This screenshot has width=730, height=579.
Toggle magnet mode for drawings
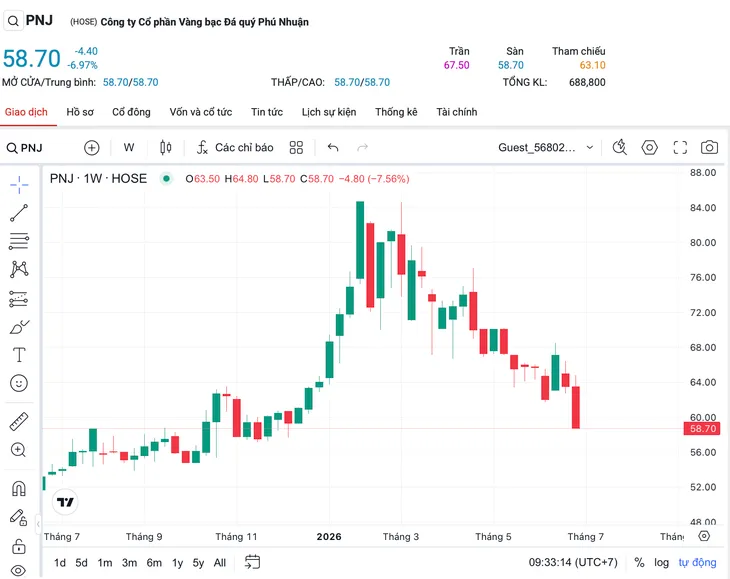click(x=19, y=488)
